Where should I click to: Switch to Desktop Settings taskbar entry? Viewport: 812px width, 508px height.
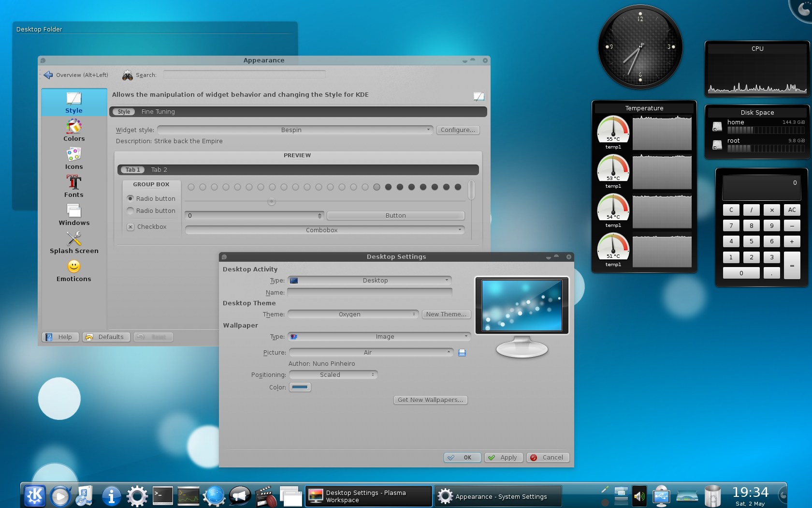(369, 496)
